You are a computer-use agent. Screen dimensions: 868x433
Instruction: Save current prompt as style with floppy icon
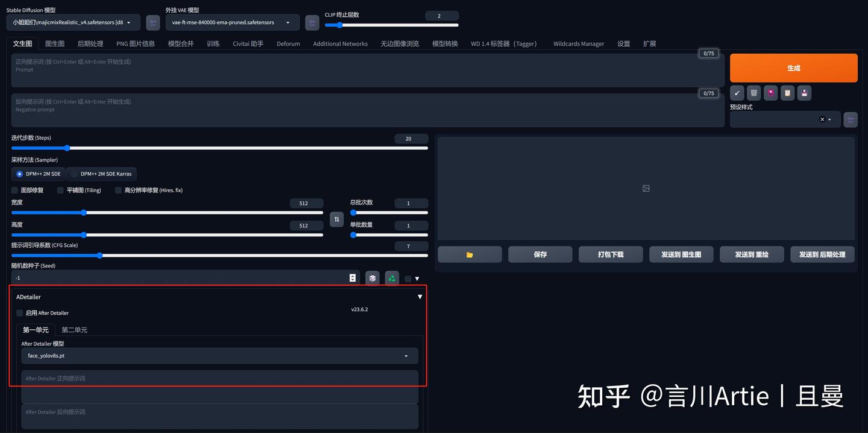(804, 93)
